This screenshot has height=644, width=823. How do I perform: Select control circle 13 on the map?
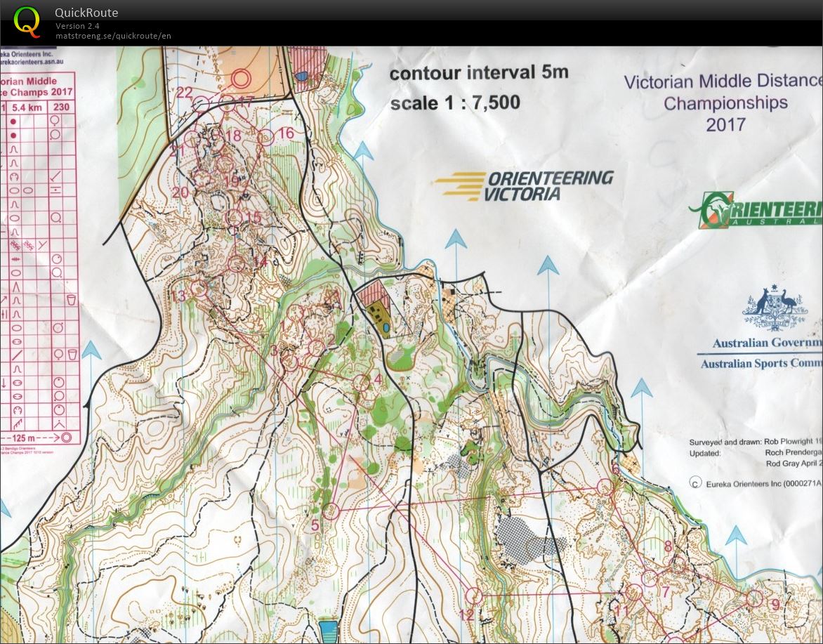click(x=200, y=289)
